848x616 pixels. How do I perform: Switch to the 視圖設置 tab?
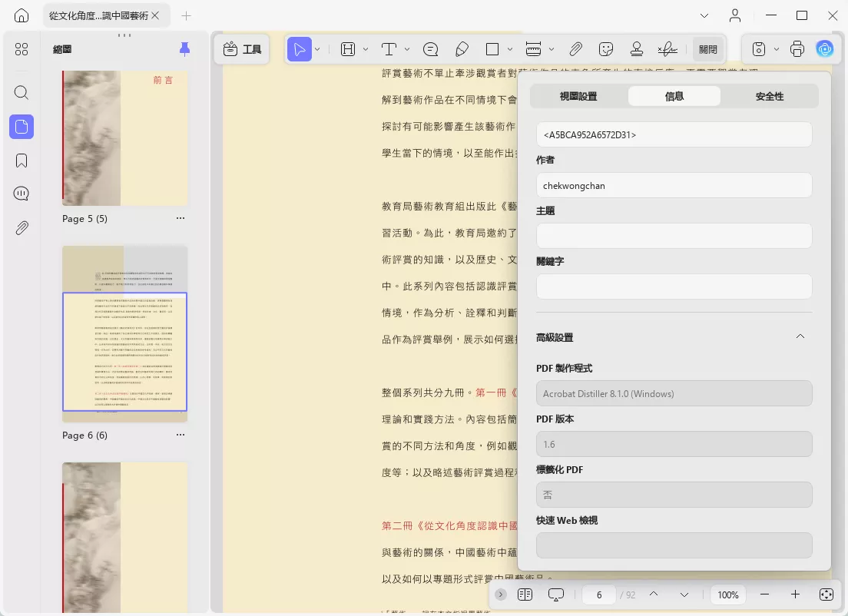[x=578, y=96]
